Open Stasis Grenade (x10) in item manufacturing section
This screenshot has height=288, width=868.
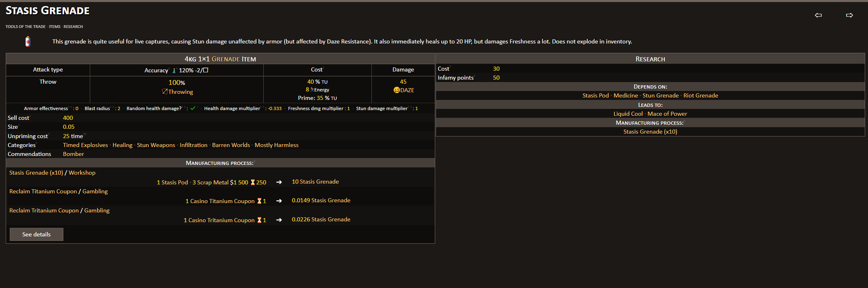[36, 173]
